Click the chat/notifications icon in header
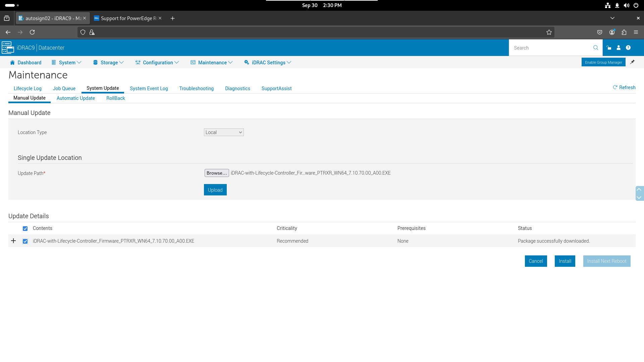644x362 pixels. point(609,48)
